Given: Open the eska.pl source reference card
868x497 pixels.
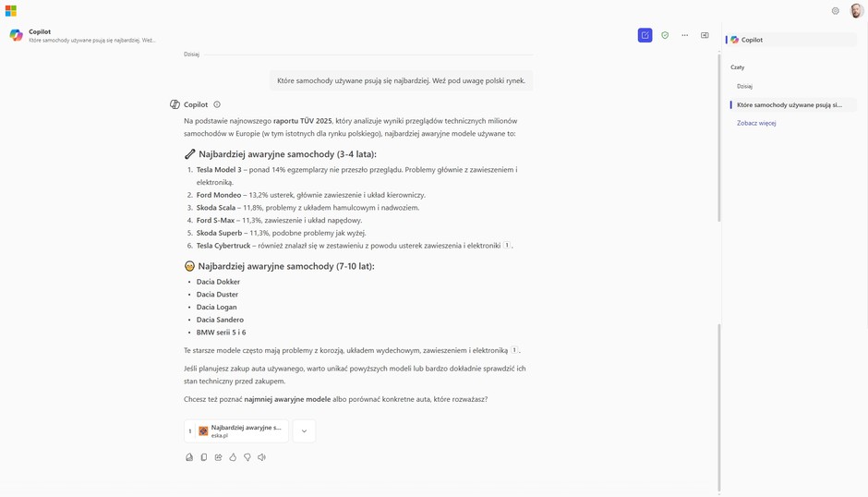Looking at the screenshot, I should point(236,431).
